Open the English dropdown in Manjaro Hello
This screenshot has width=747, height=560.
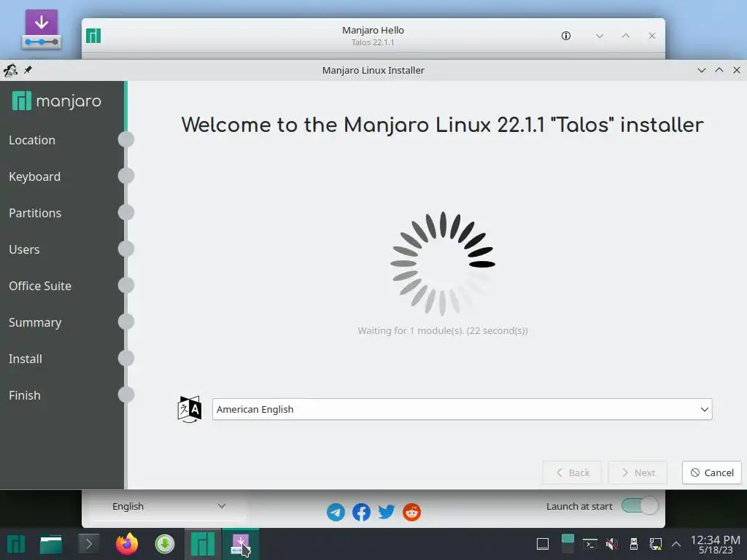(169, 507)
